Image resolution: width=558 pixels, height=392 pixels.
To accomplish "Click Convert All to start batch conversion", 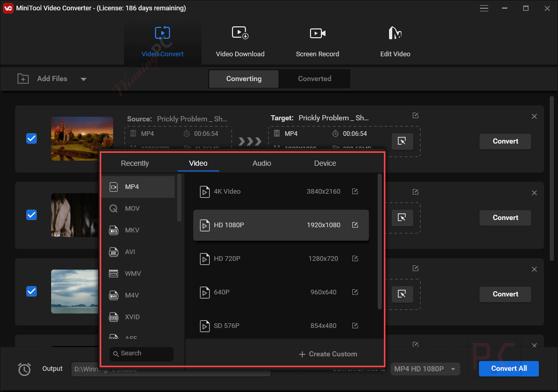I will [508, 369].
